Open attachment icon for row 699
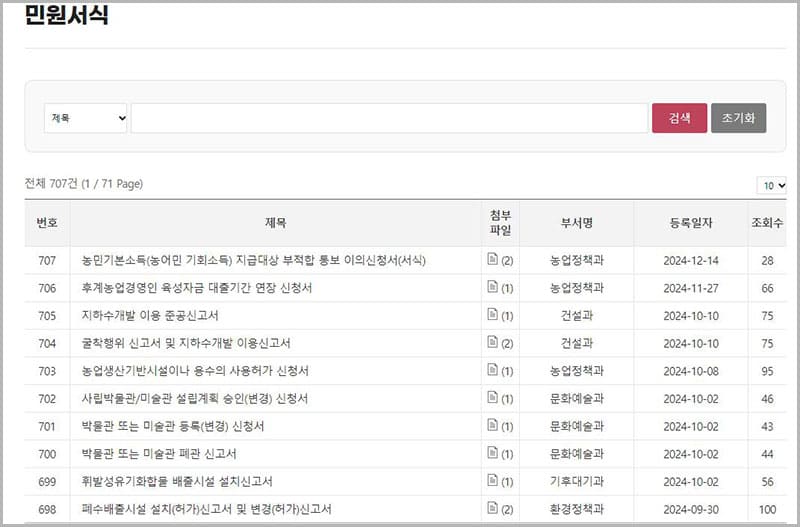Viewport: 800px width, 527px height. coord(492,481)
